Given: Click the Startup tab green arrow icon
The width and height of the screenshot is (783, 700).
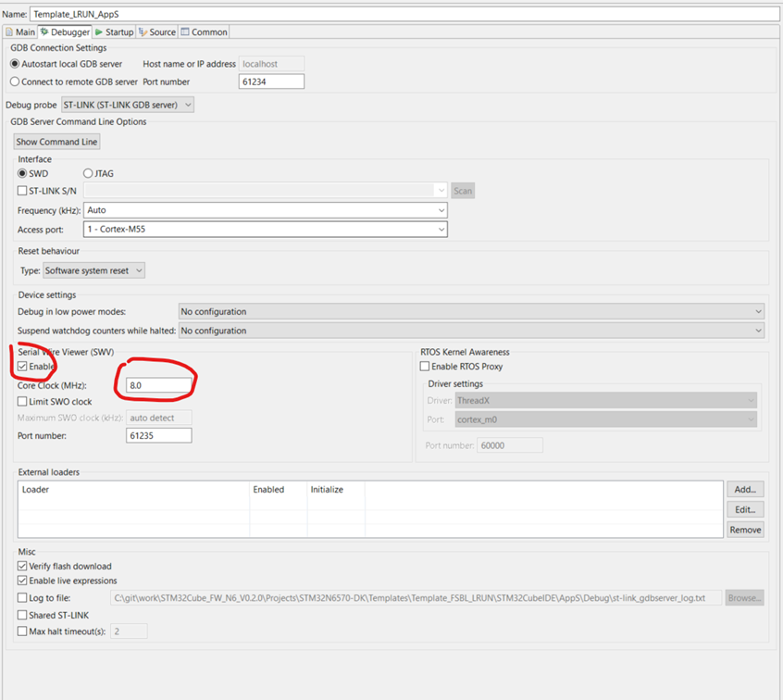Looking at the screenshot, I should [99, 31].
